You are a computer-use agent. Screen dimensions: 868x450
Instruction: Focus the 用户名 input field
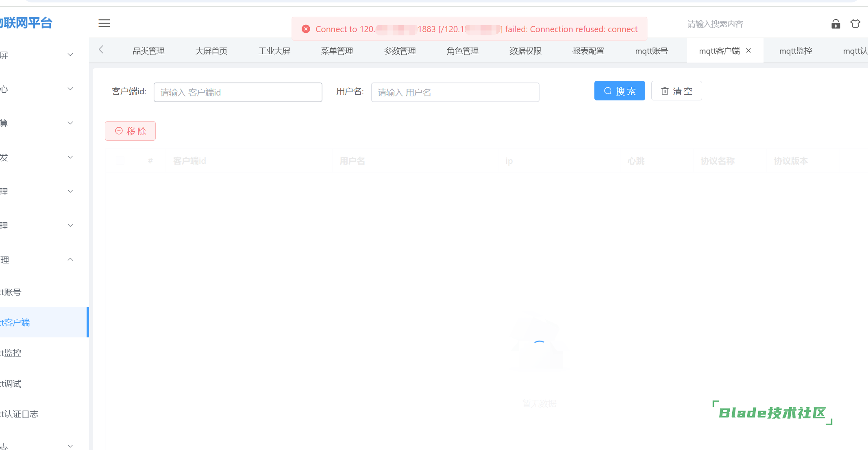(455, 92)
